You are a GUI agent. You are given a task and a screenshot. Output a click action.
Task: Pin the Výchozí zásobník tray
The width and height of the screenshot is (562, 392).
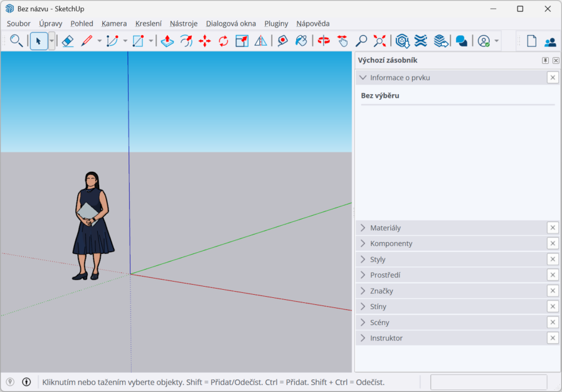coord(545,60)
